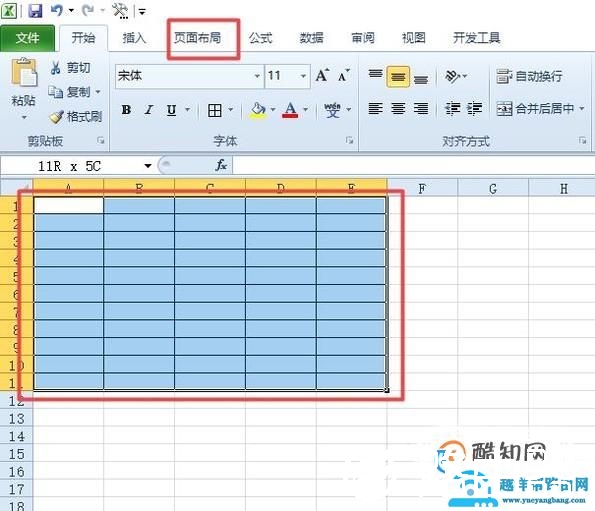Toggle Underline formatting
The width and height of the screenshot is (595, 511).
click(x=172, y=110)
